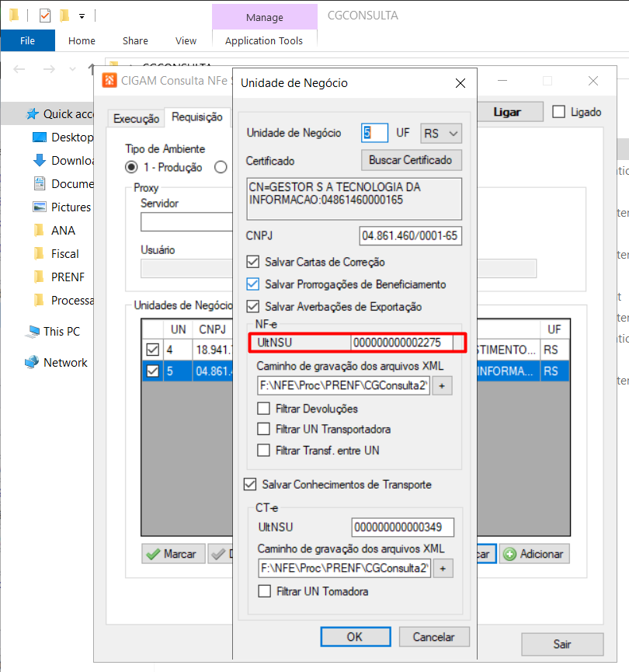The width and height of the screenshot is (629, 672).
Task: Open Application Tools ribbon tab
Action: click(x=264, y=40)
